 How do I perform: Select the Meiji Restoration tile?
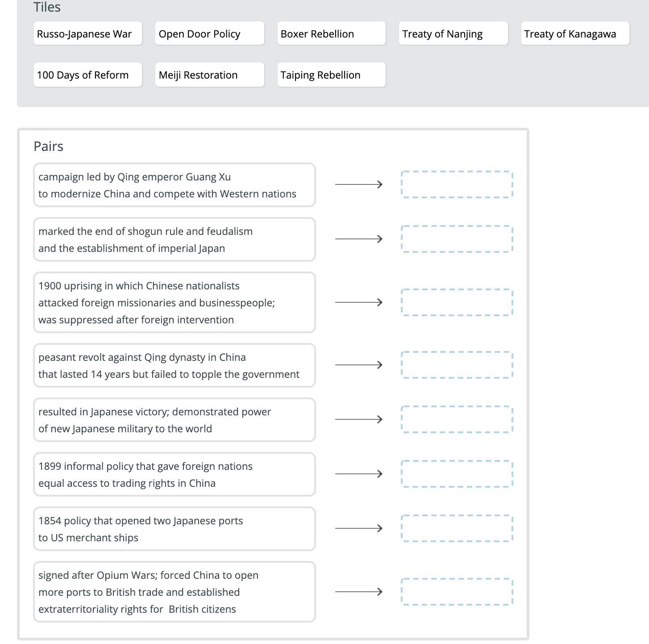[x=209, y=75]
